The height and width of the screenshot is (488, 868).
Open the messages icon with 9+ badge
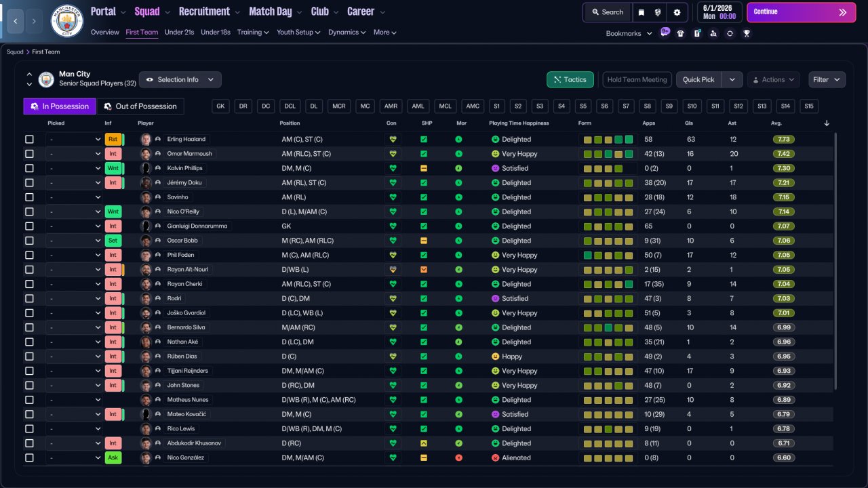[x=665, y=33]
